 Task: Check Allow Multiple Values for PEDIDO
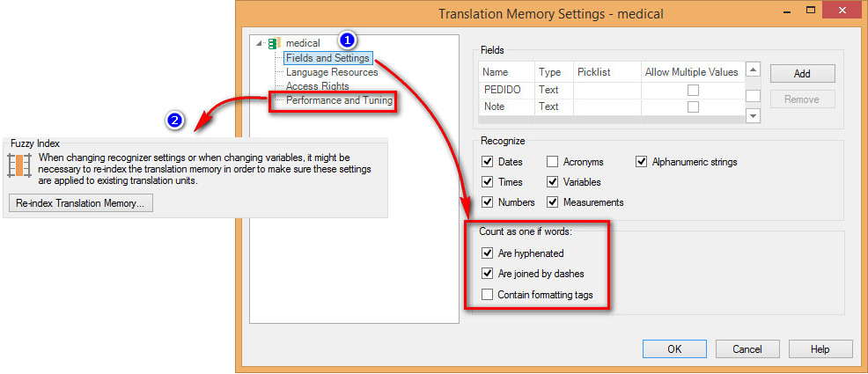click(x=693, y=90)
